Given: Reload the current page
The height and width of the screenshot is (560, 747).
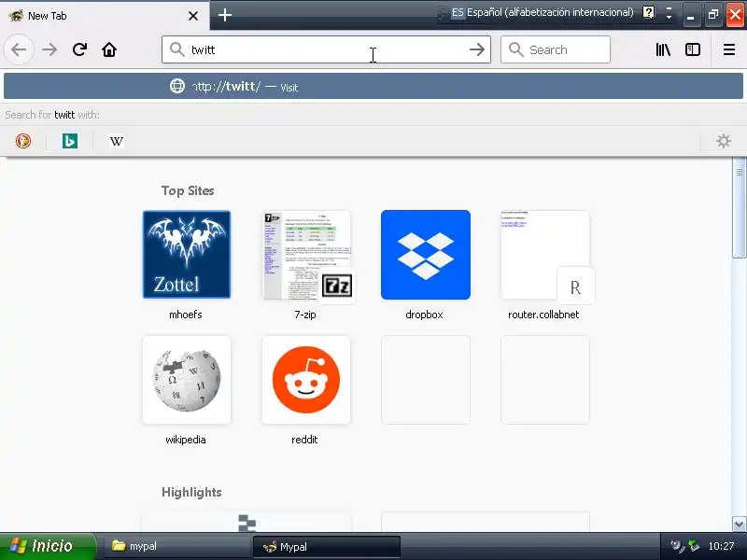Looking at the screenshot, I should tap(79, 49).
